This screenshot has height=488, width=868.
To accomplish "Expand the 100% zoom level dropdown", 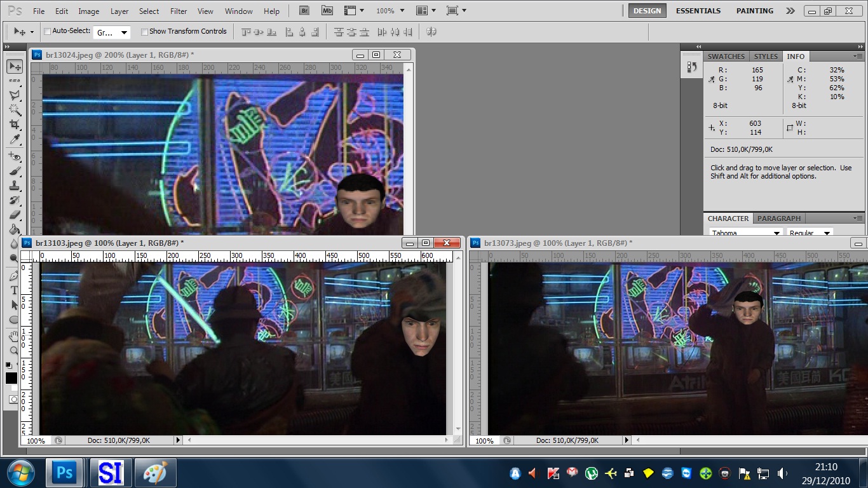I will point(389,11).
